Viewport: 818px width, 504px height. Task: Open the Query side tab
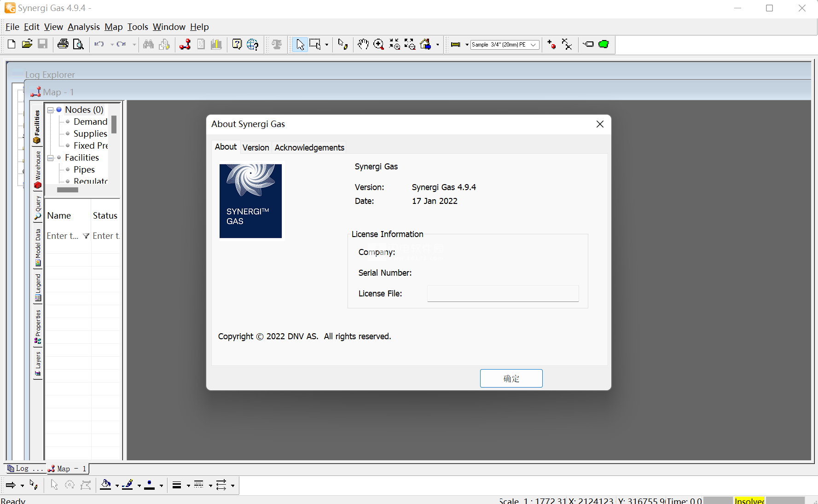pos(37,208)
